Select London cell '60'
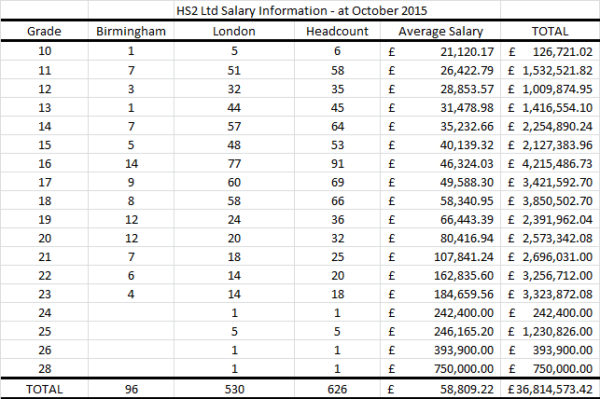Viewport: 600px width, 399px height. point(234,182)
